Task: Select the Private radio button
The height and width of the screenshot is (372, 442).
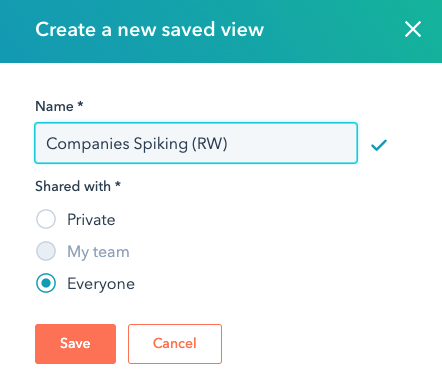Action: click(x=46, y=219)
